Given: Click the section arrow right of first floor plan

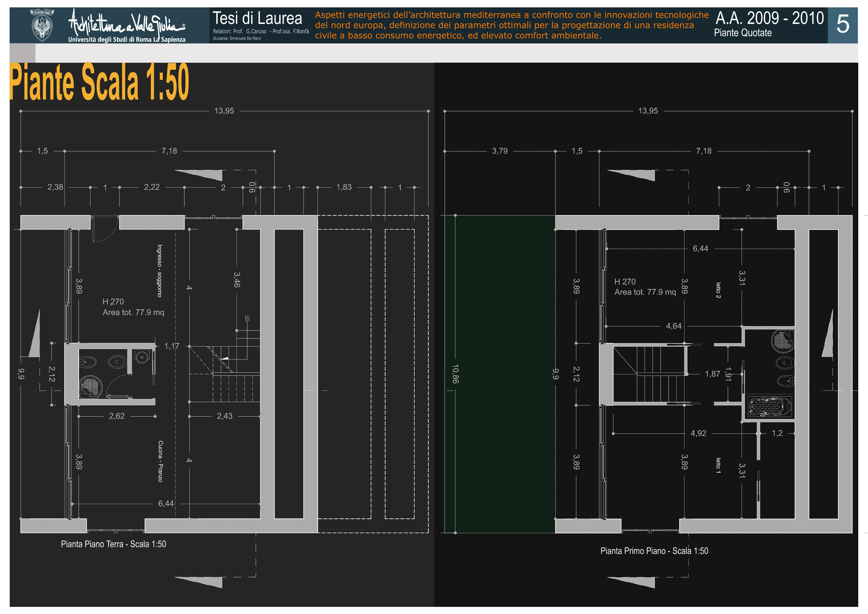Looking at the screenshot, I should (827, 333).
